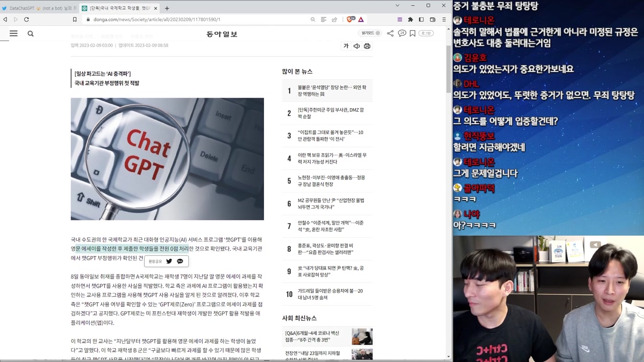This screenshot has width=644, height=362.
Task: Open Brave Rewards triangle icon
Action: tap(361, 20)
